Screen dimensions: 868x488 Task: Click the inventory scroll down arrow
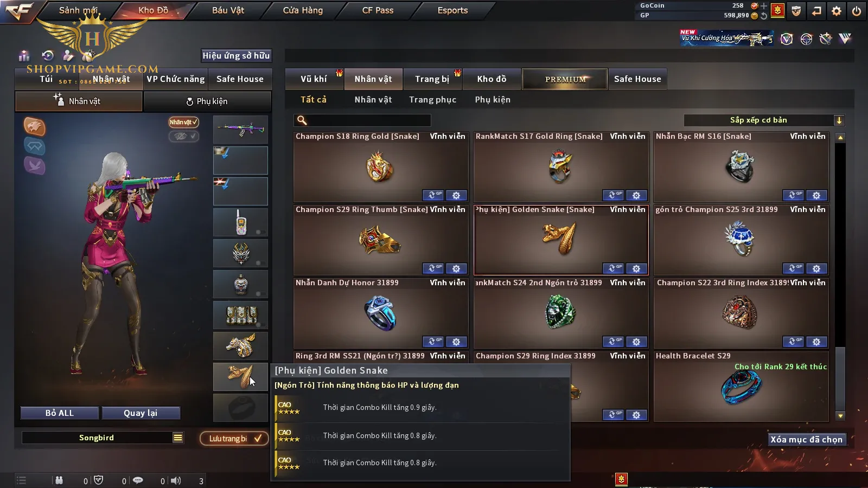tap(840, 416)
